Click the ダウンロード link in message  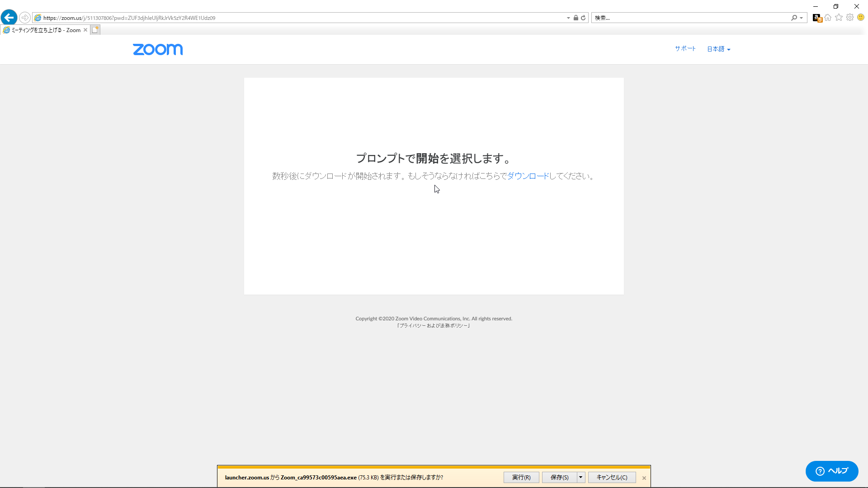coord(528,176)
